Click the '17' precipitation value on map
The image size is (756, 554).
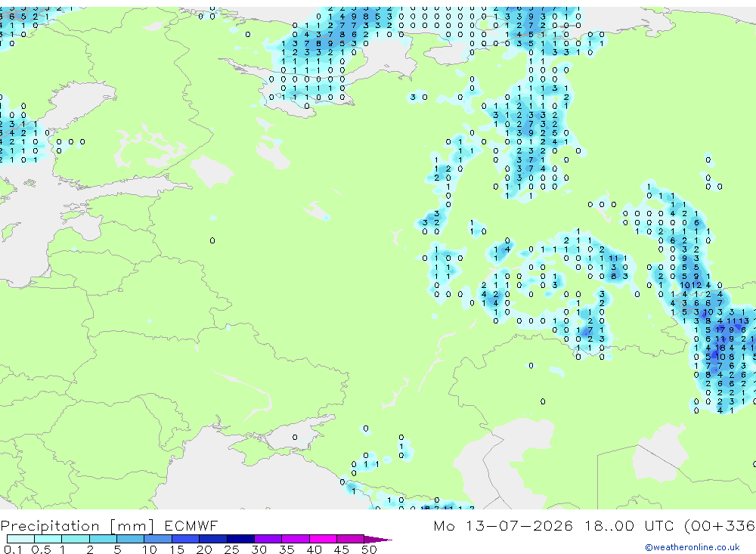click(x=720, y=330)
